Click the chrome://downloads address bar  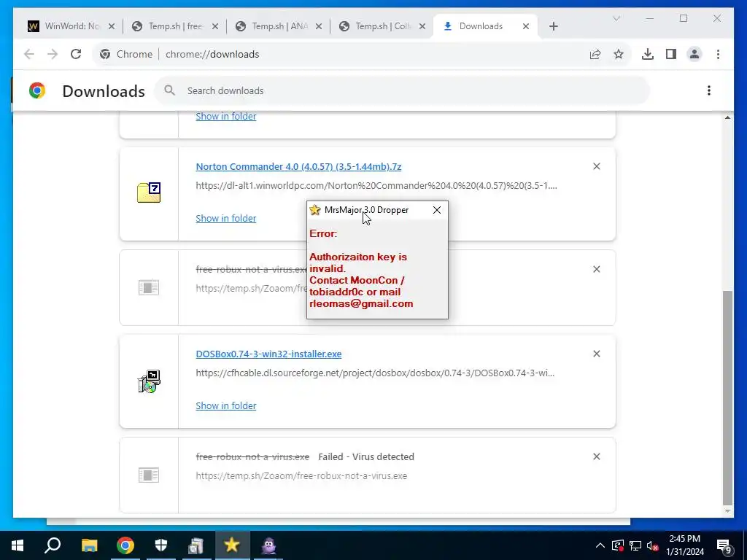click(362, 54)
